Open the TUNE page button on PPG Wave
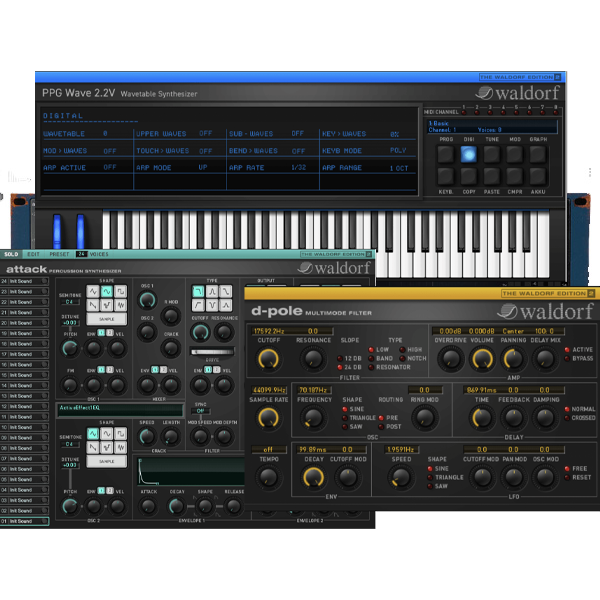This screenshot has width=600, height=600. (492, 155)
